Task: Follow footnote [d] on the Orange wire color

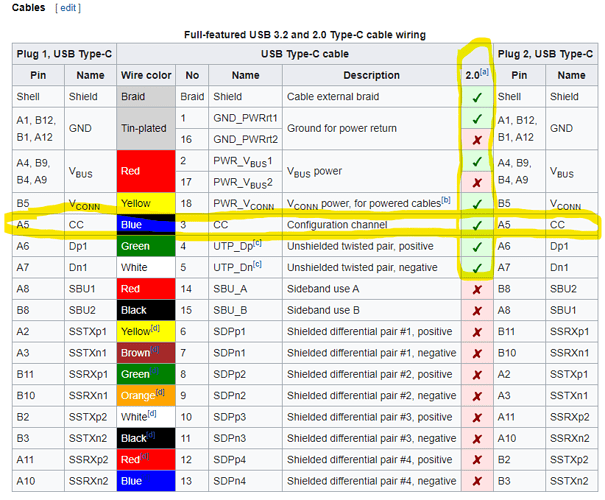Action: tap(160, 392)
